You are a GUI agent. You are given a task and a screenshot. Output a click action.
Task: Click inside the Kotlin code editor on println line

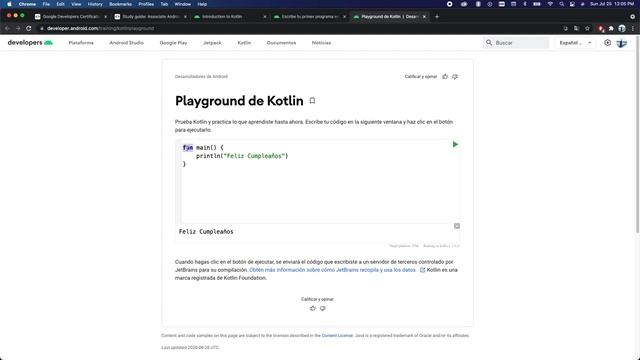pyautogui.click(x=242, y=156)
